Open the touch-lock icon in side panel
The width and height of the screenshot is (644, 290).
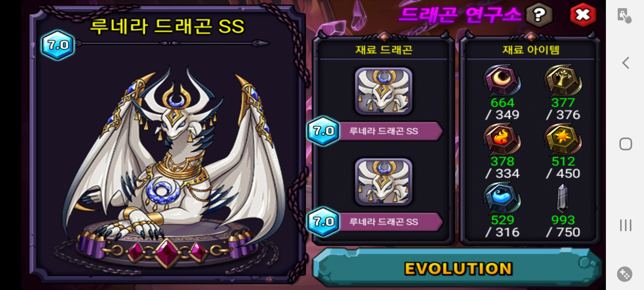624,16
